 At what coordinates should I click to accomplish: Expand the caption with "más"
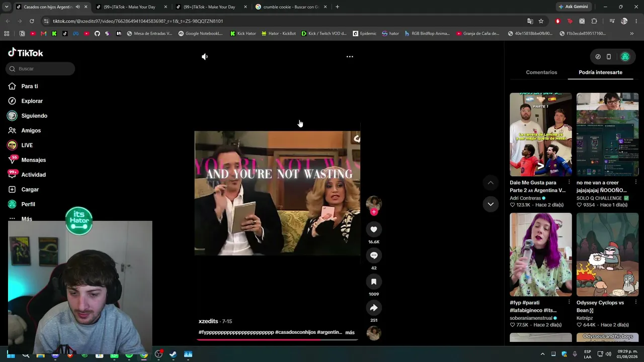(x=350, y=332)
